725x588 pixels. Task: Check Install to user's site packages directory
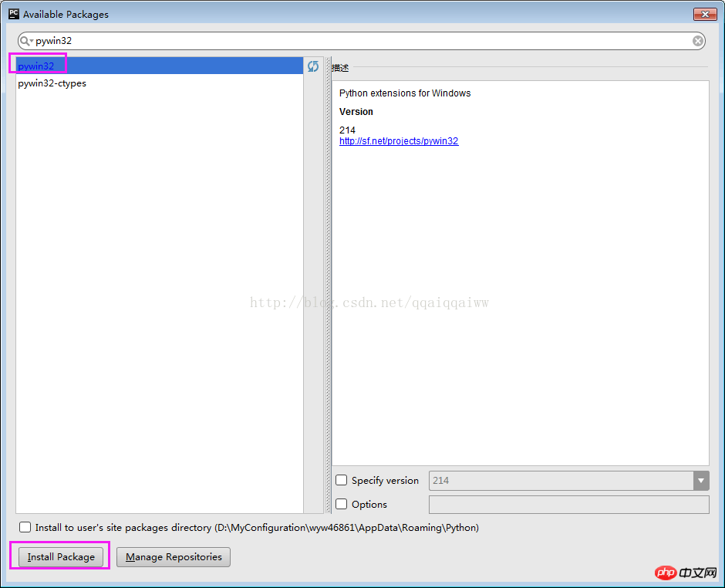click(25, 527)
